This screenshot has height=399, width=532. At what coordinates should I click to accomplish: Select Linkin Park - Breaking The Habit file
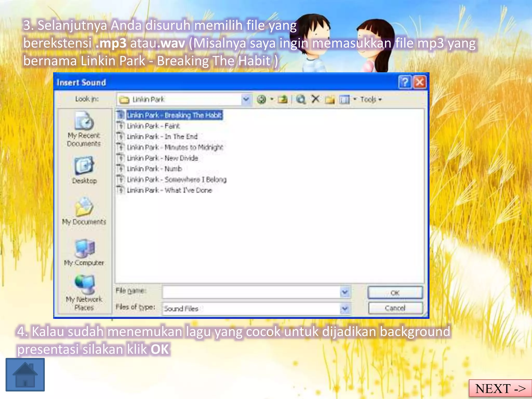click(x=175, y=115)
